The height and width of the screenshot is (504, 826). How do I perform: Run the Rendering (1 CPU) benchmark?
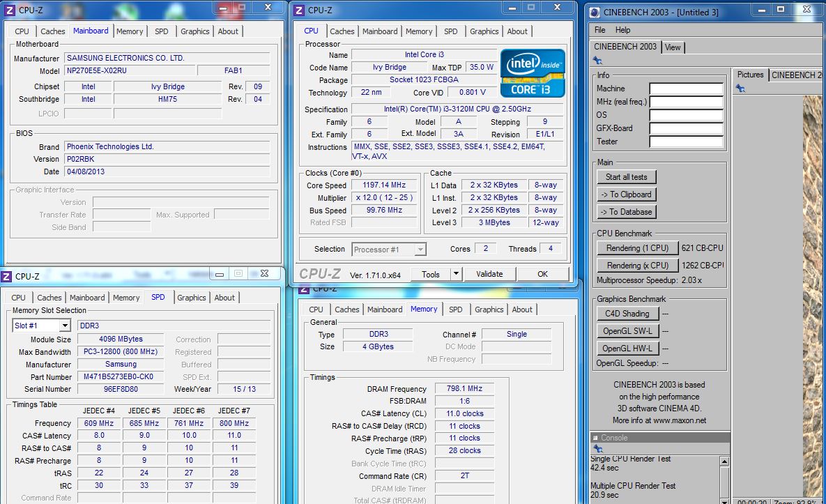637,248
